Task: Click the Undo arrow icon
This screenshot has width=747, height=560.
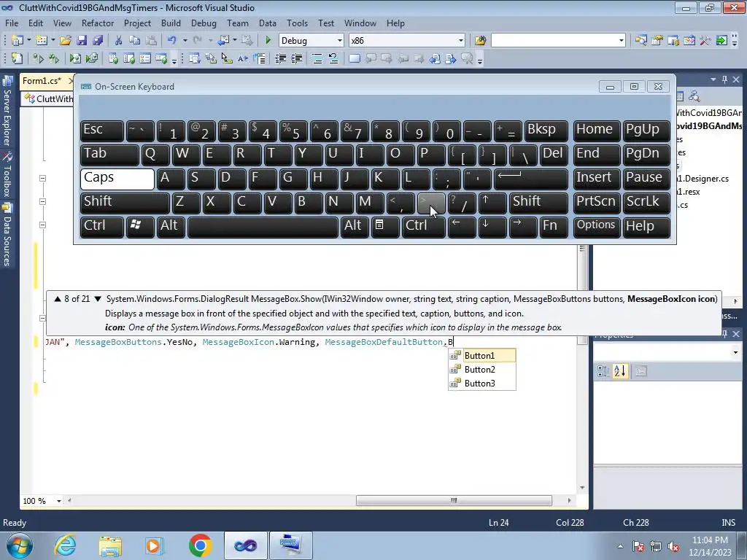Action: click(x=171, y=41)
